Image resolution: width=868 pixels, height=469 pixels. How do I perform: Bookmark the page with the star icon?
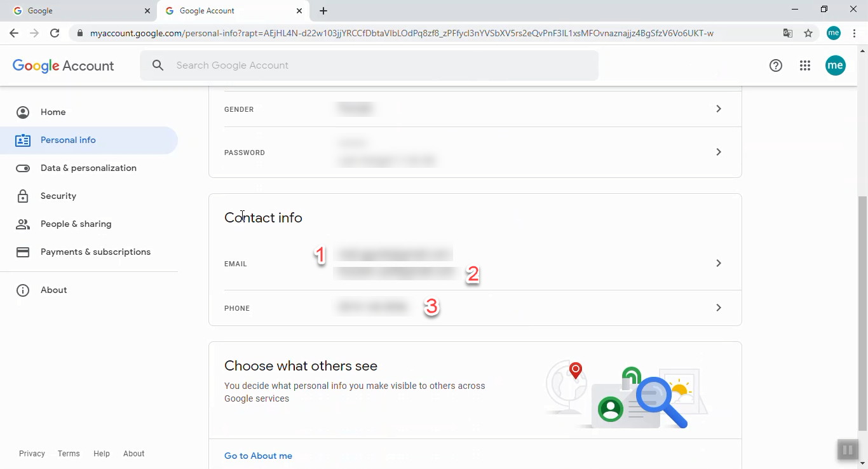tap(808, 33)
